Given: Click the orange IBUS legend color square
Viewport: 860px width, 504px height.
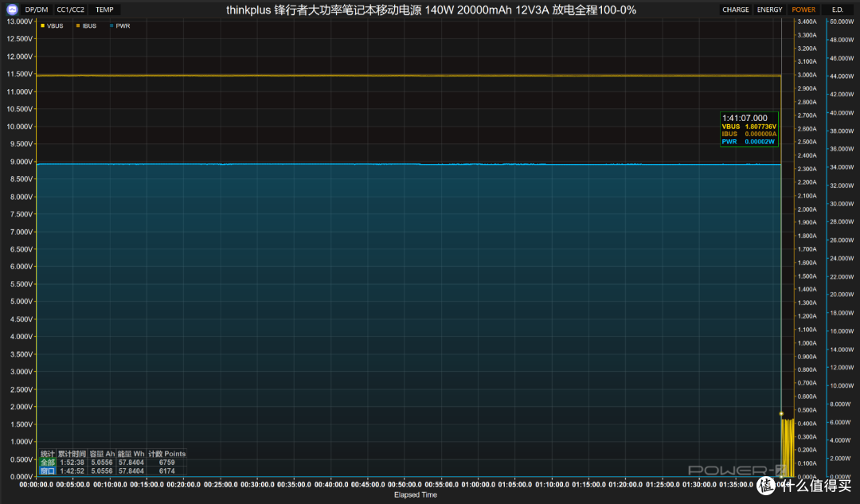Looking at the screenshot, I should pos(78,25).
